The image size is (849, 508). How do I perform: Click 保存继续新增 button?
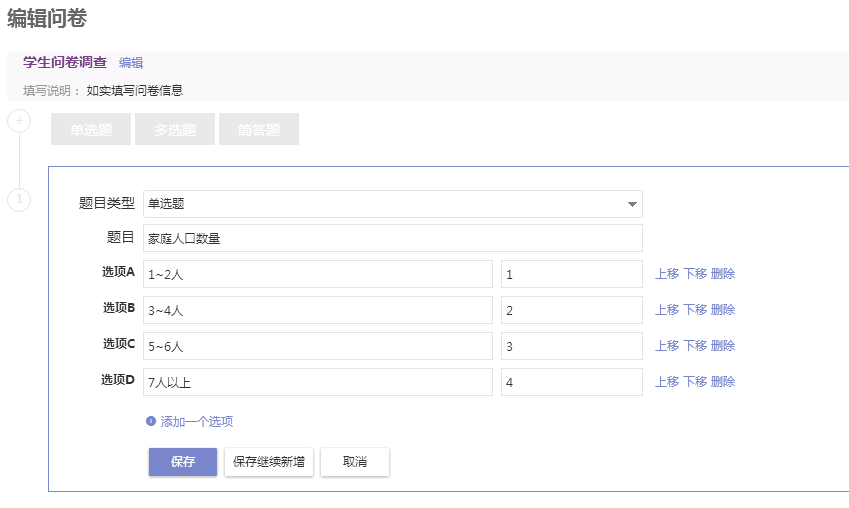click(x=269, y=462)
